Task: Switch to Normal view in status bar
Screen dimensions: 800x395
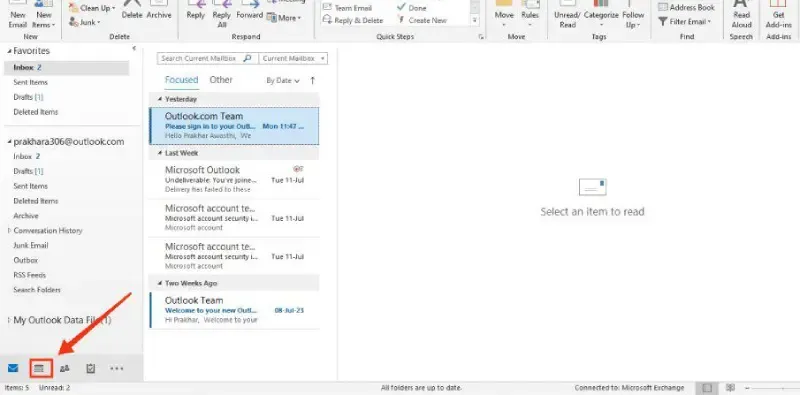Action: [707, 388]
